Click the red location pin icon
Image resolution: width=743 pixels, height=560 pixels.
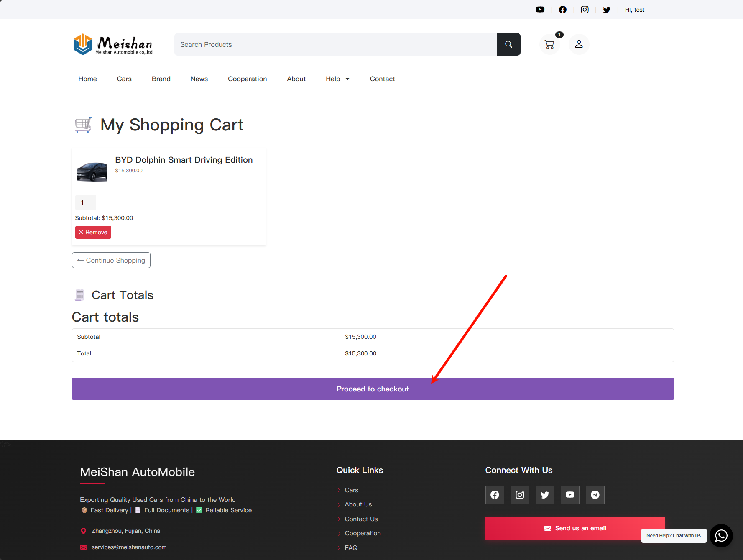pyautogui.click(x=83, y=531)
